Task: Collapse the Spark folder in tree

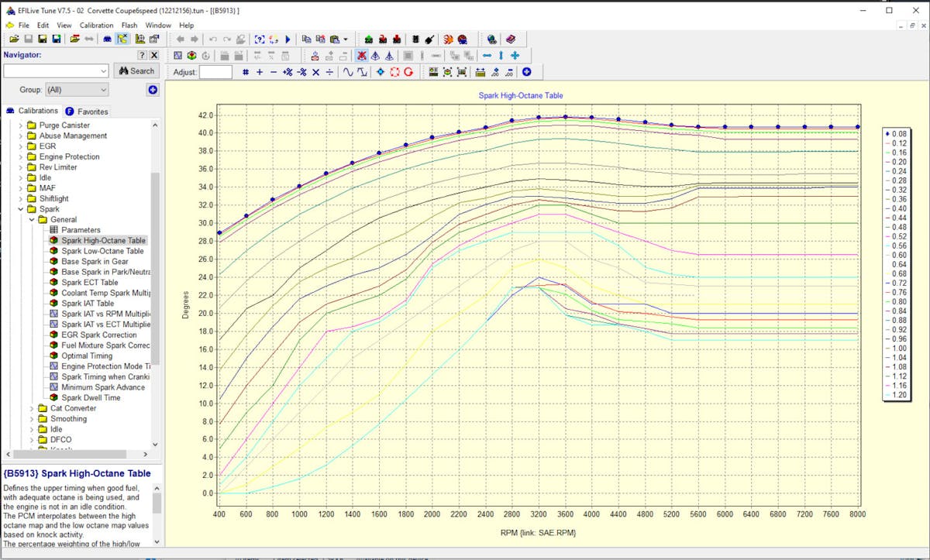Action: (x=20, y=209)
